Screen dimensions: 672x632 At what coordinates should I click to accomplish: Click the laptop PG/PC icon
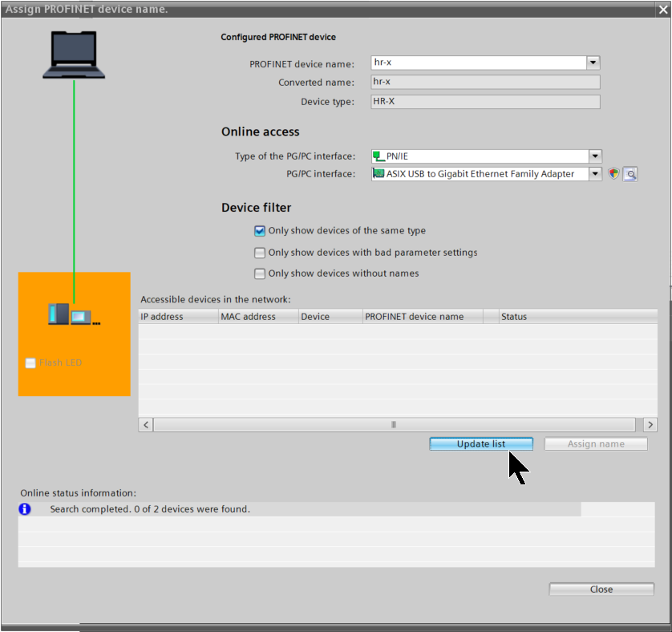click(74, 55)
